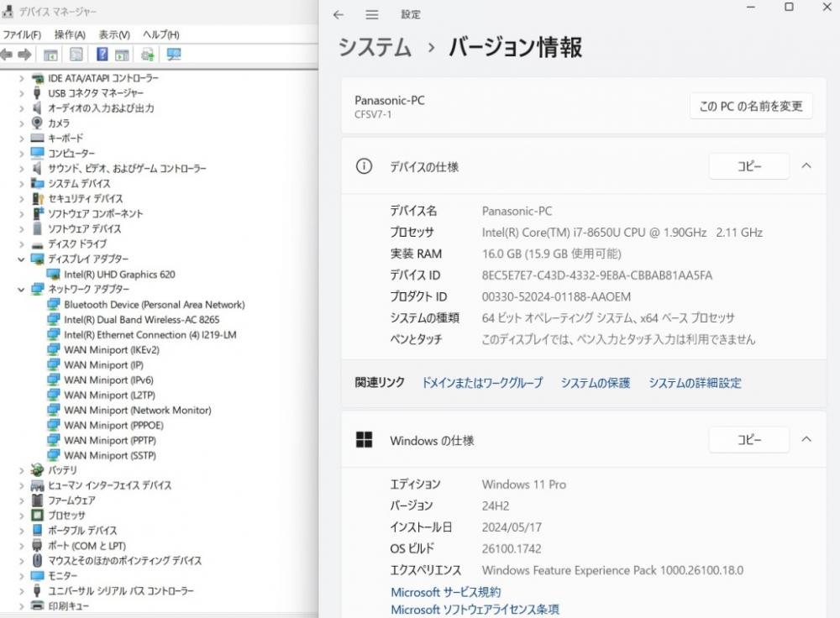Expand the ヒューマン インターフェイス デバイス node
840x618 pixels.
[x=22, y=485]
